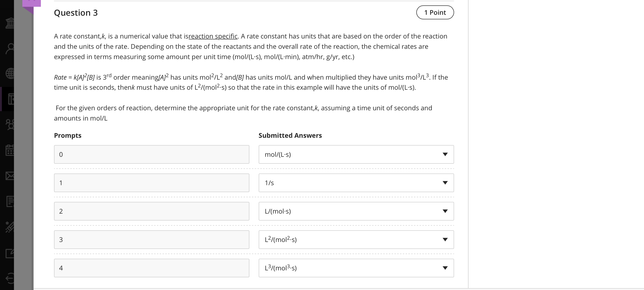This screenshot has width=644, height=290.
Task: Close the panel using purple tab
Action: point(32,3)
